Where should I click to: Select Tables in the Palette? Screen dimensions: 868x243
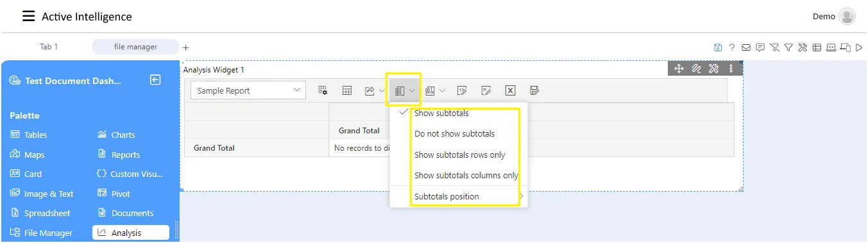point(30,135)
